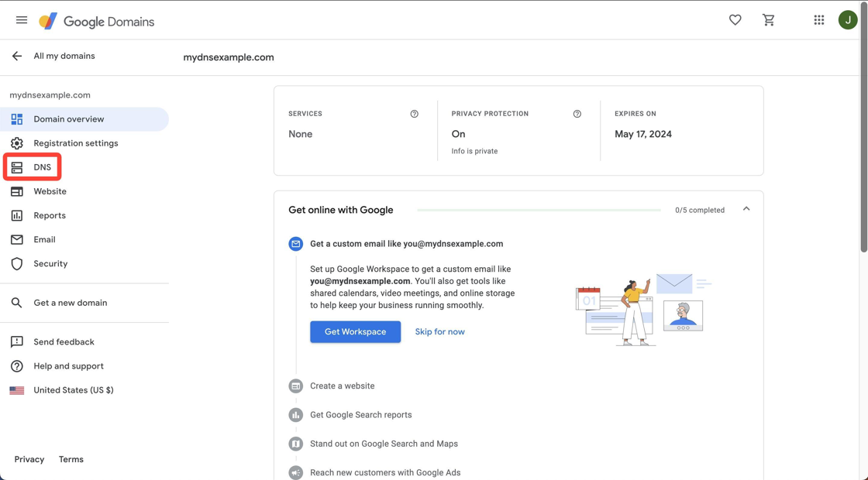Click the Search and Maps step icon
The height and width of the screenshot is (480, 868).
pos(295,444)
